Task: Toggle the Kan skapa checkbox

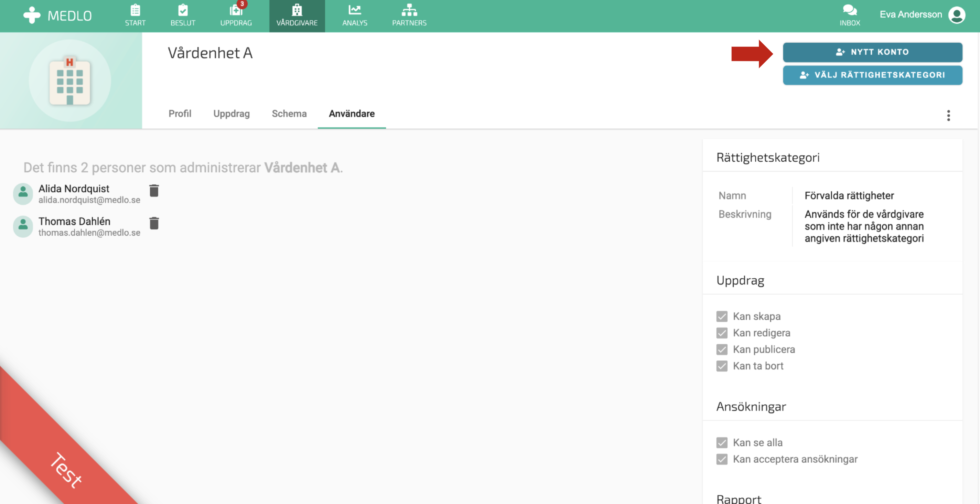Action: pos(722,316)
